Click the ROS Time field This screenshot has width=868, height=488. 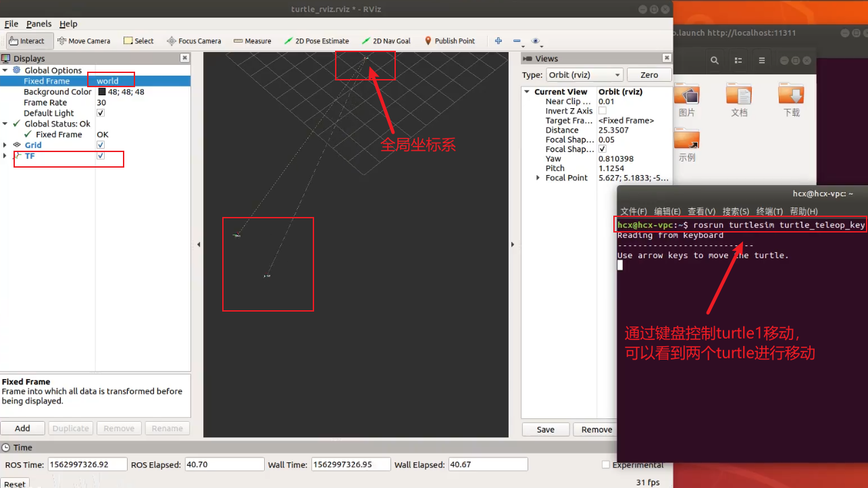pyautogui.click(x=88, y=464)
